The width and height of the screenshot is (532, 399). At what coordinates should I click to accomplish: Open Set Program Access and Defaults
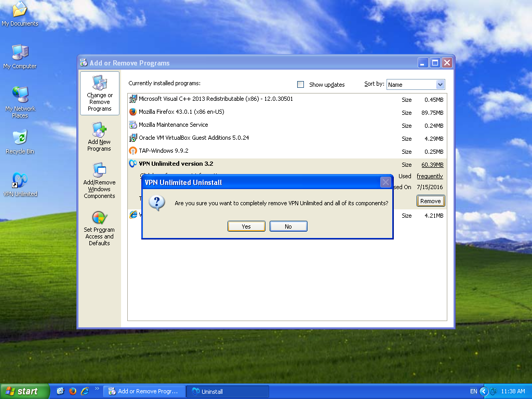[99, 229]
